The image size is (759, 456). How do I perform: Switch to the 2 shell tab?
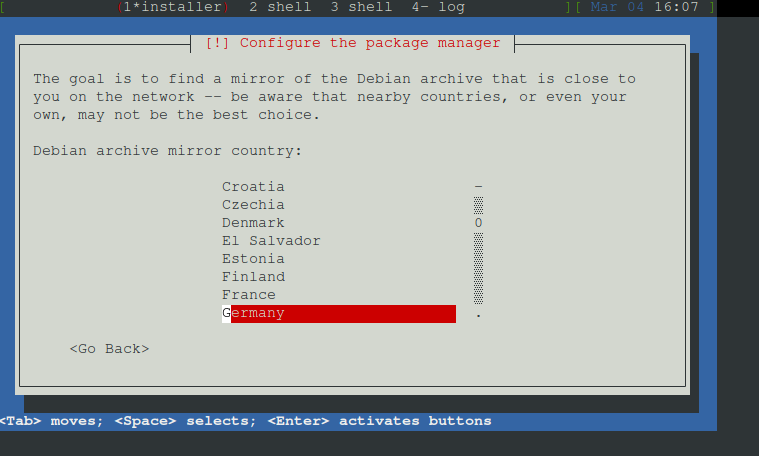(x=280, y=7)
